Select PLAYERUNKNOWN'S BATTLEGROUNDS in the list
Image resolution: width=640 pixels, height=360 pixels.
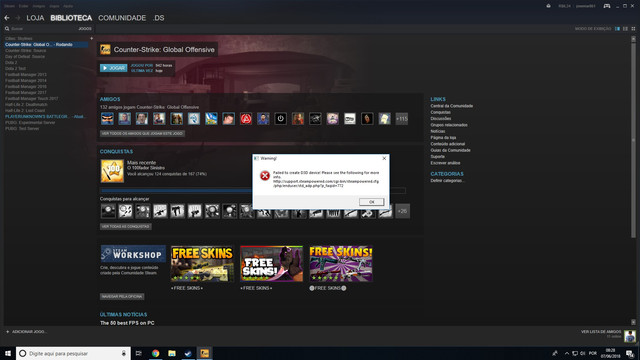[x=45, y=117]
